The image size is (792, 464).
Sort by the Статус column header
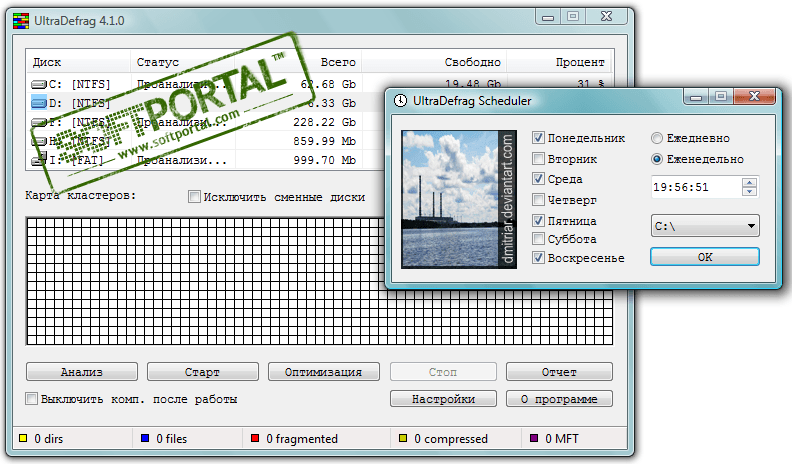tap(182, 62)
